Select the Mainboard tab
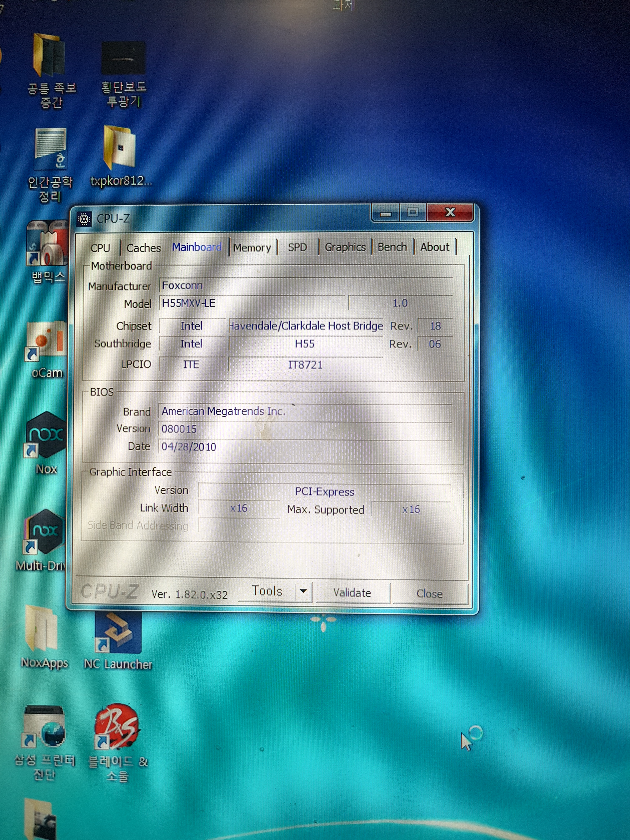The image size is (630, 840). pyautogui.click(x=197, y=247)
